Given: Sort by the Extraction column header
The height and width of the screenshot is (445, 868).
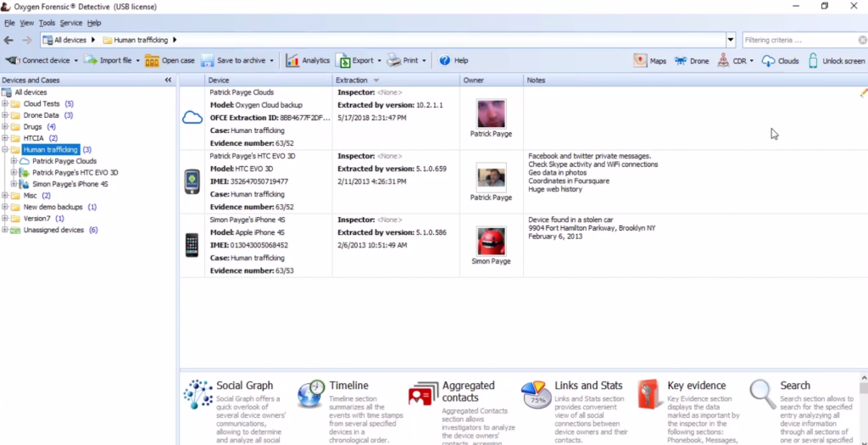Looking at the screenshot, I should coord(352,80).
